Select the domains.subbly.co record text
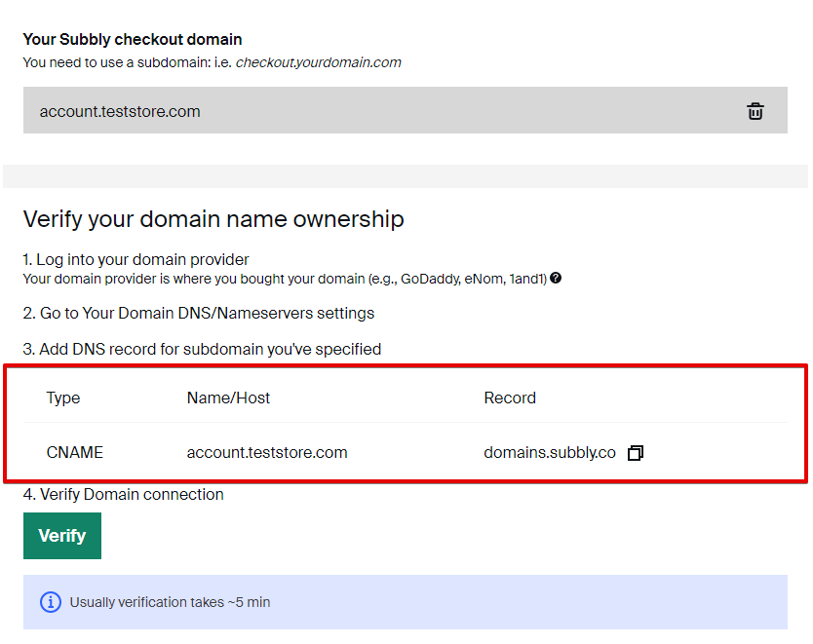The image size is (813, 644). point(550,453)
